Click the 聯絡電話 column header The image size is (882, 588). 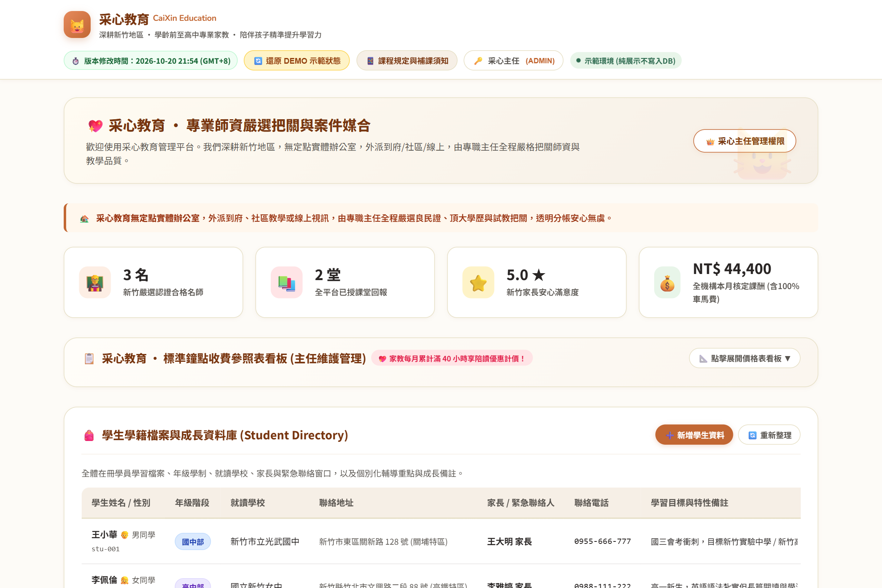(x=591, y=503)
